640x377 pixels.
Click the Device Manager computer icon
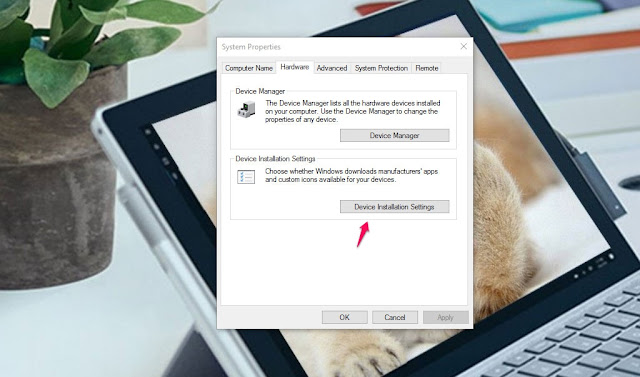click(x=246, y=110)
